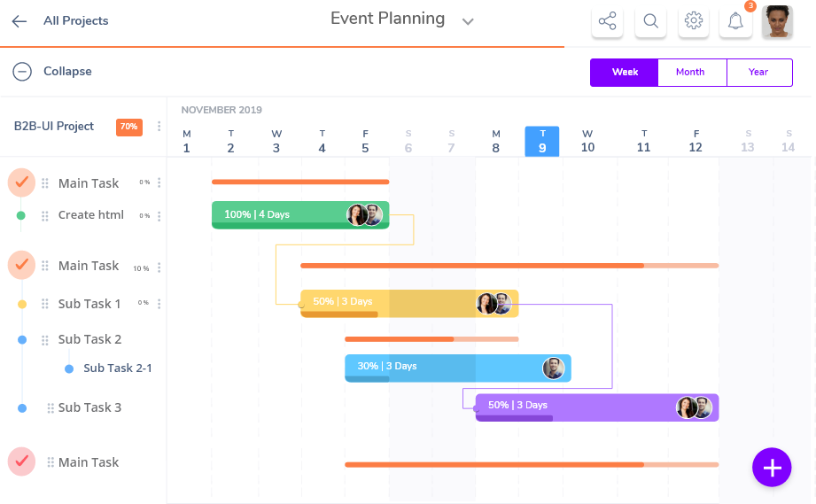Click the green 100% | 4 Days bar
Screen dimensions: 816x504
tap(300, 215)
